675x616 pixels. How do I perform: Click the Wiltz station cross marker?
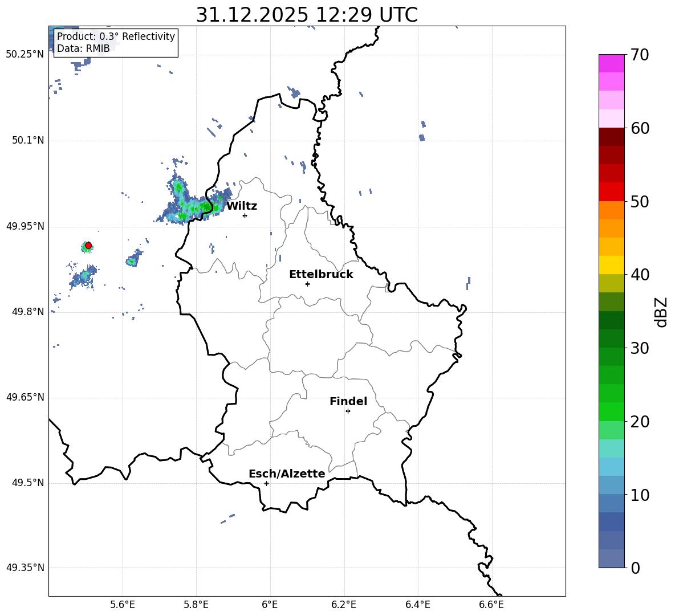click(x=245, y=215)
